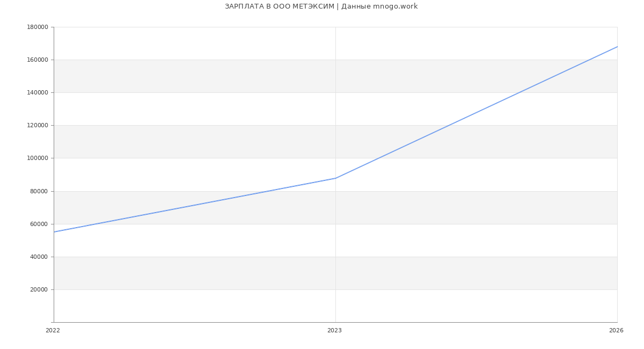Click the 100000 y-axis label
The height and width of the screenshot is (349, 644).
[x=37, y=158]
